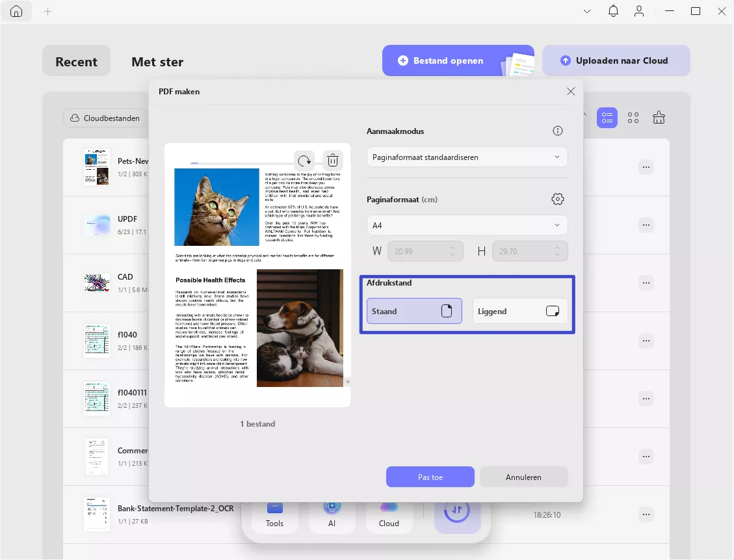This screenshot has width=734, height=560.
Task: Click the CAD file name
Action: (125, 276)
